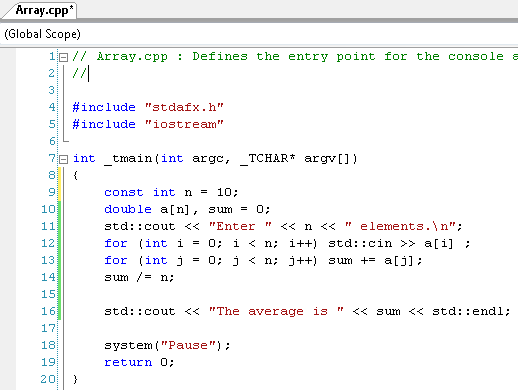Click the return keyword on line 19
Viewport: 518px width, 390px height.
click(x=128, y=362)
